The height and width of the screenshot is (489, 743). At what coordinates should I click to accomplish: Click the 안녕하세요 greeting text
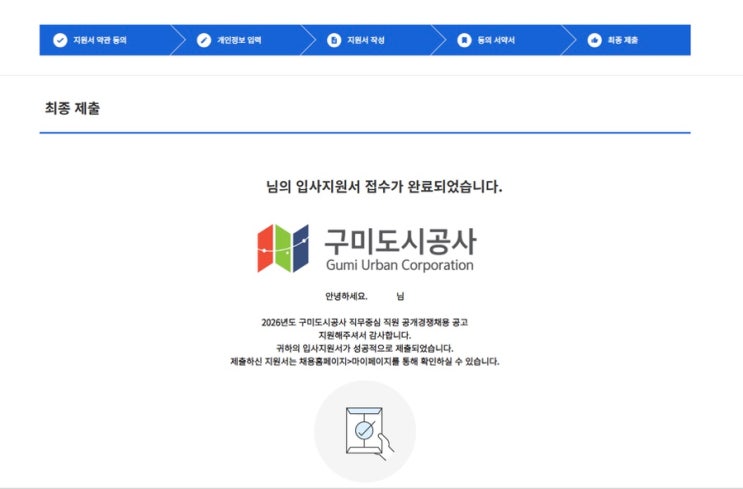(346, 296)
